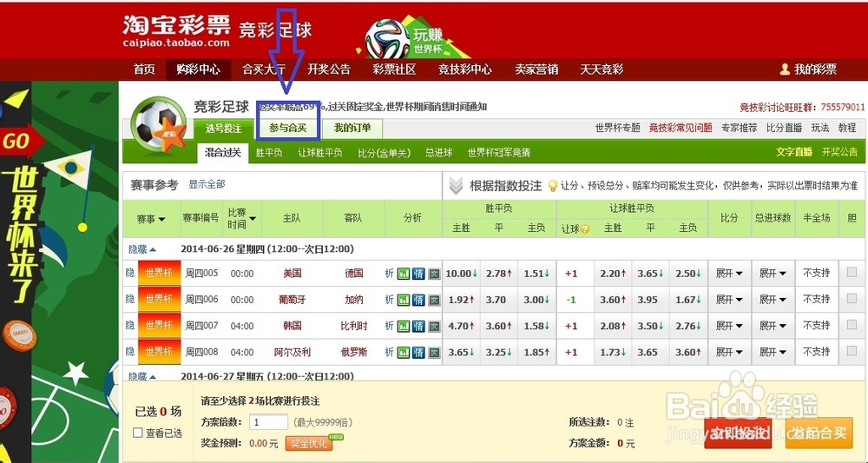
Task: Open green chart icon for 葡萄牙 vs 加纳
Action: coord(404,300)
